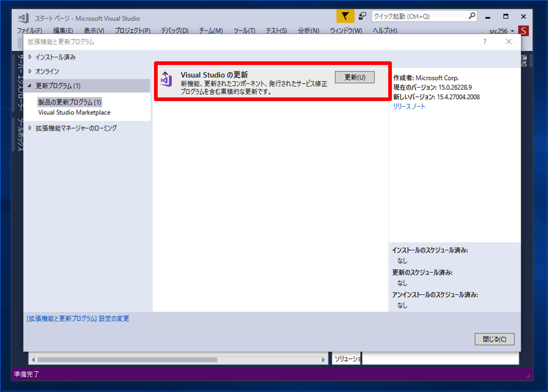
Task: Open the ヘルプ(H) menu
Action: [x=385, y=31]
